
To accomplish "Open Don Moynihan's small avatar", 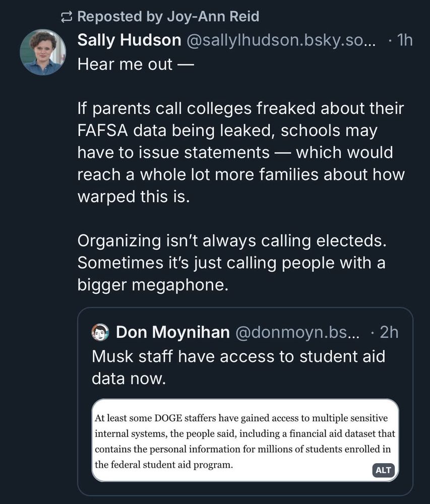I will coord(100,332).
